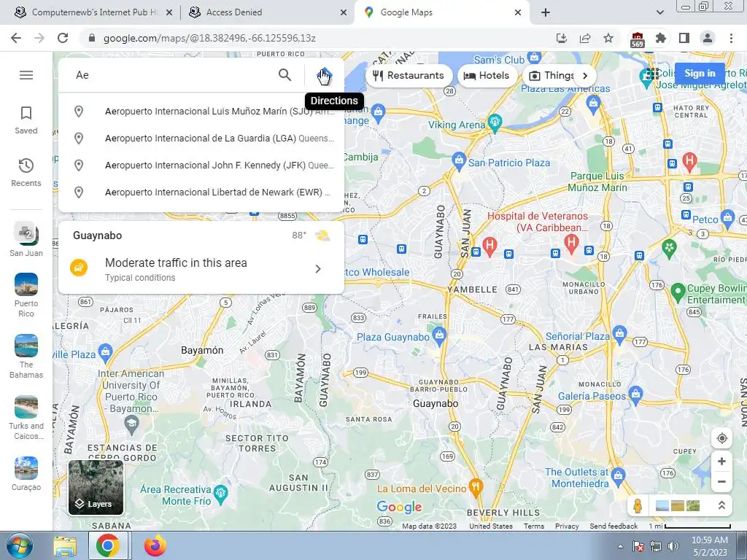Expand the Moderate traffic details chevron
The height and width of the screenshot is (560, 747).
coord(318,269)
